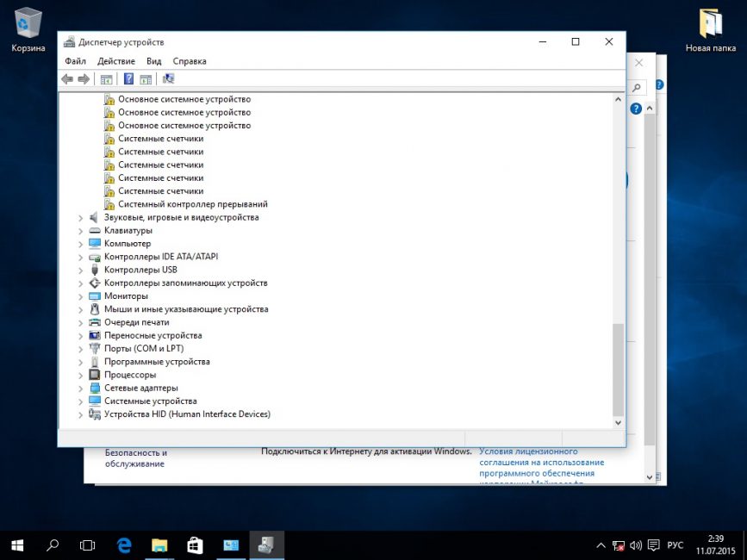
Task: Expand the Устройства HID node
Action: click(x=80, y=414)
